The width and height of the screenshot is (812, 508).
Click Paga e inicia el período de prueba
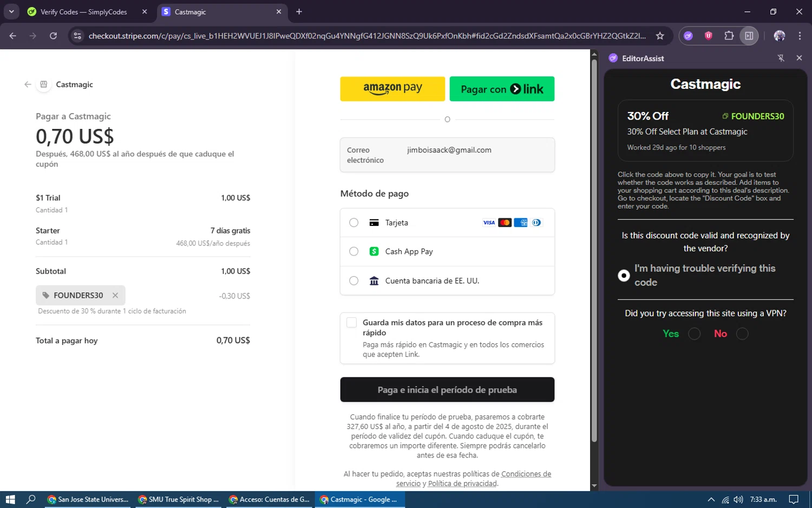447,389
